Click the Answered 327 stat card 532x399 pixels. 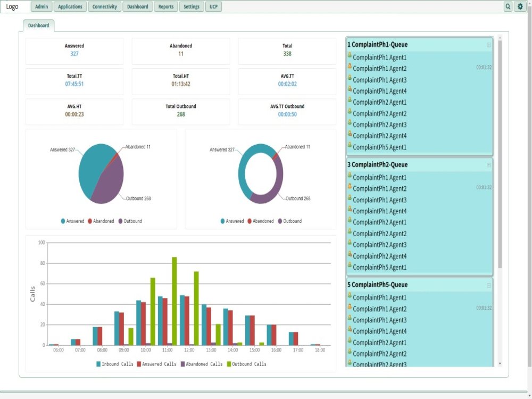[x=74, y=51]
